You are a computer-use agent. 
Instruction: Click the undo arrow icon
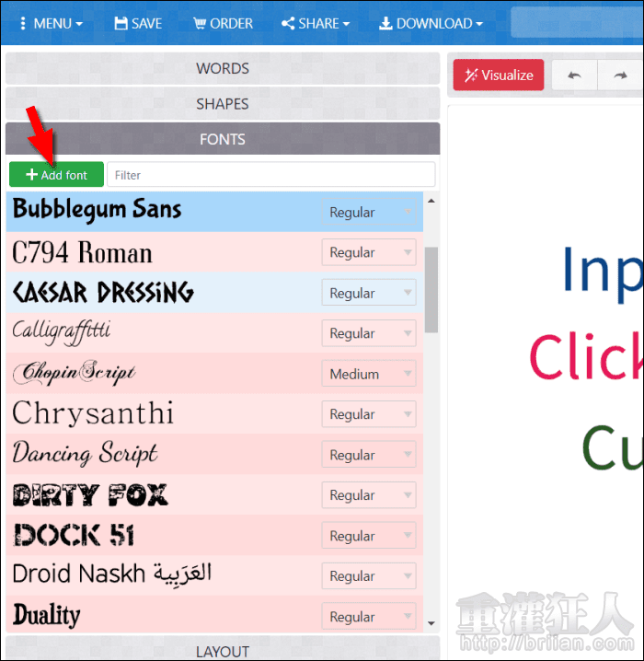(575, 75)
